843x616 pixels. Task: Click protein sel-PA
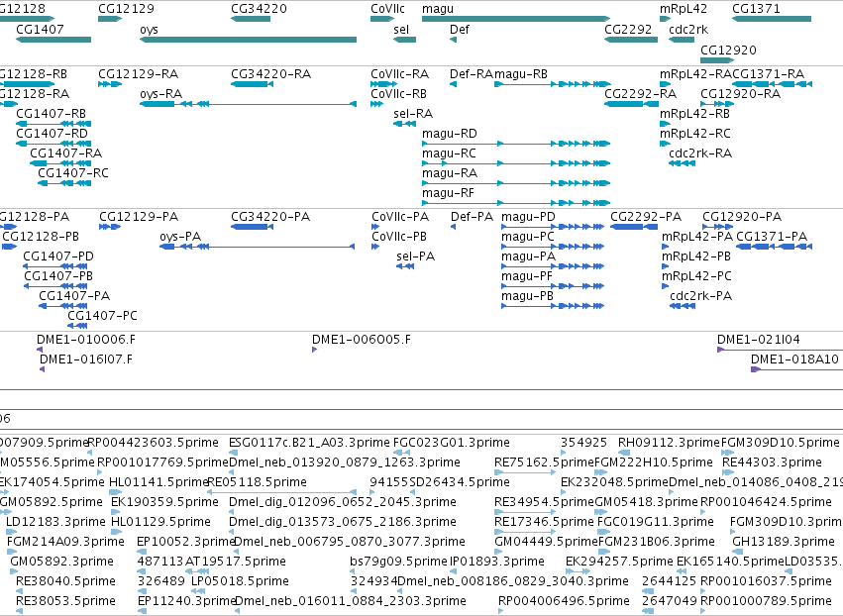coord(405,266)
